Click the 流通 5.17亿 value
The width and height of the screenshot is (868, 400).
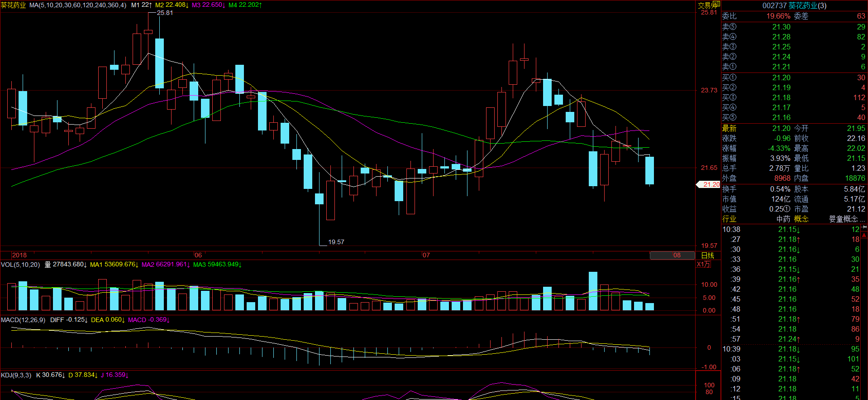(854, 199)
